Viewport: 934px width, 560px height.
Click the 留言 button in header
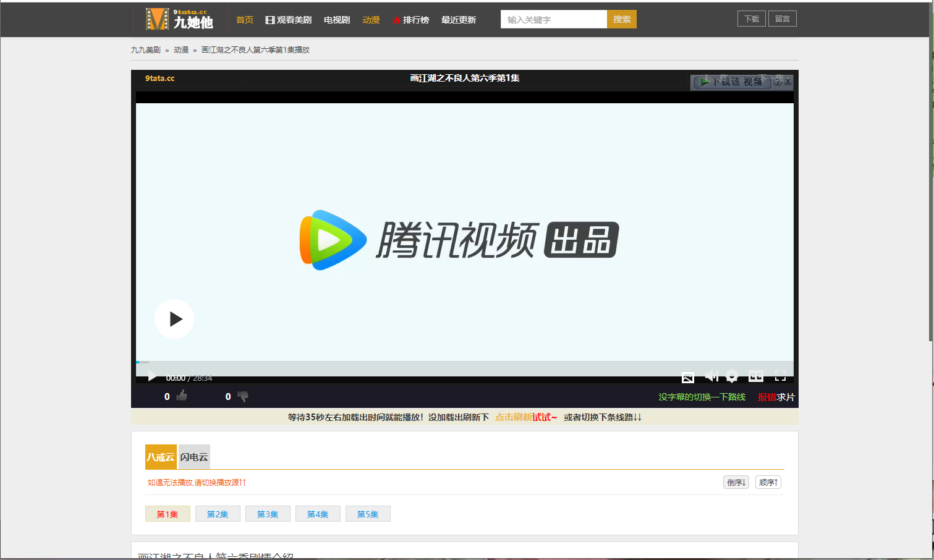pyautogui.click(x=783, y=19)
